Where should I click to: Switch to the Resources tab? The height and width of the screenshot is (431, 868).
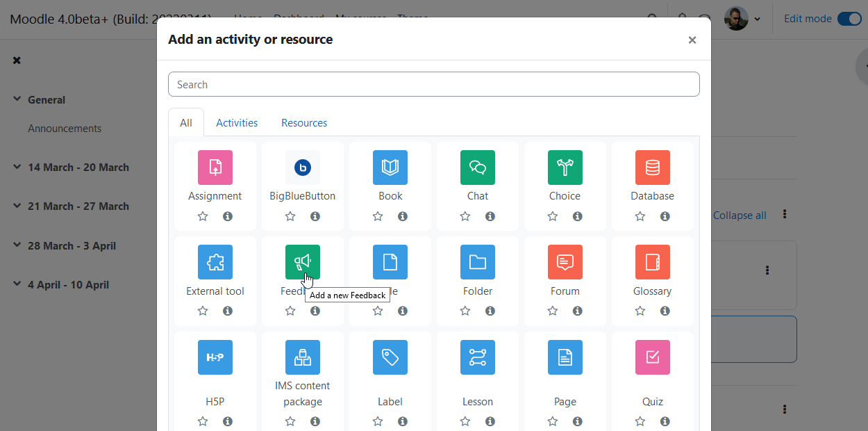(304, 122)
